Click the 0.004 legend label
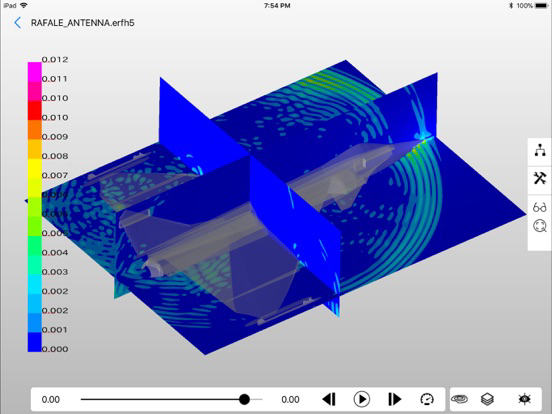This screenshot has height=414, width=552. coord(55,252)
